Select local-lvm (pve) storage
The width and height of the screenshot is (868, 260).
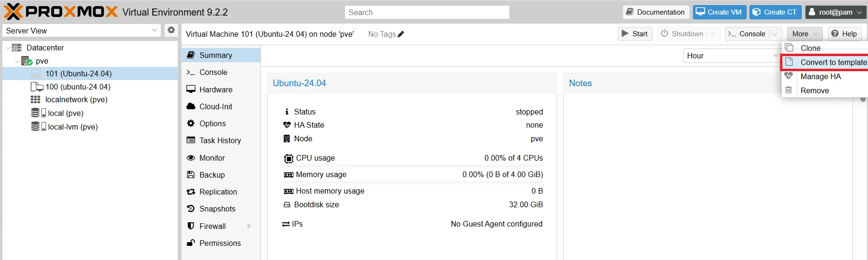(x=90, y=127)
